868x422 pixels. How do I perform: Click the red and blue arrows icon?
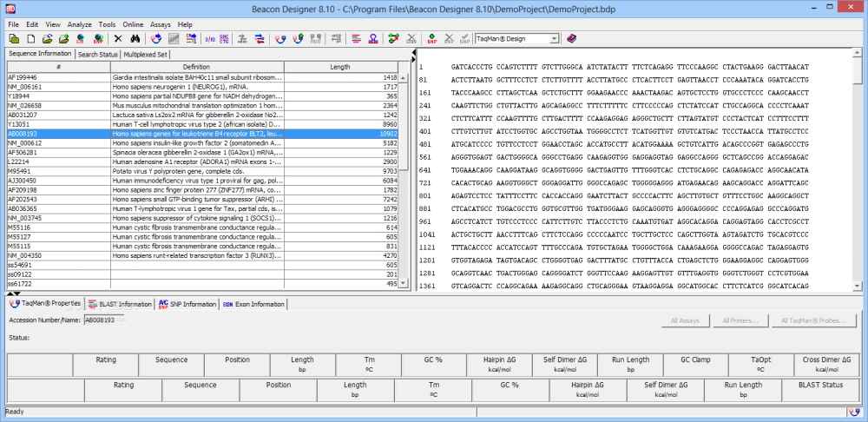coord(259,39)
